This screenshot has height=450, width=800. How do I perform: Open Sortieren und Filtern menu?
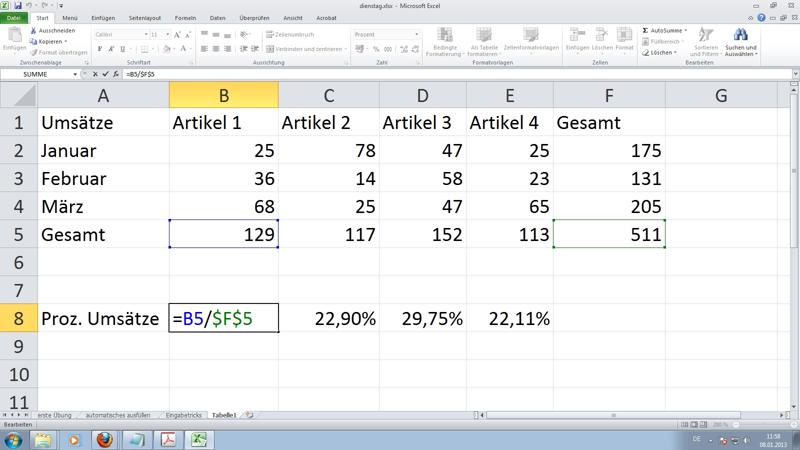[x=706, y=42]
